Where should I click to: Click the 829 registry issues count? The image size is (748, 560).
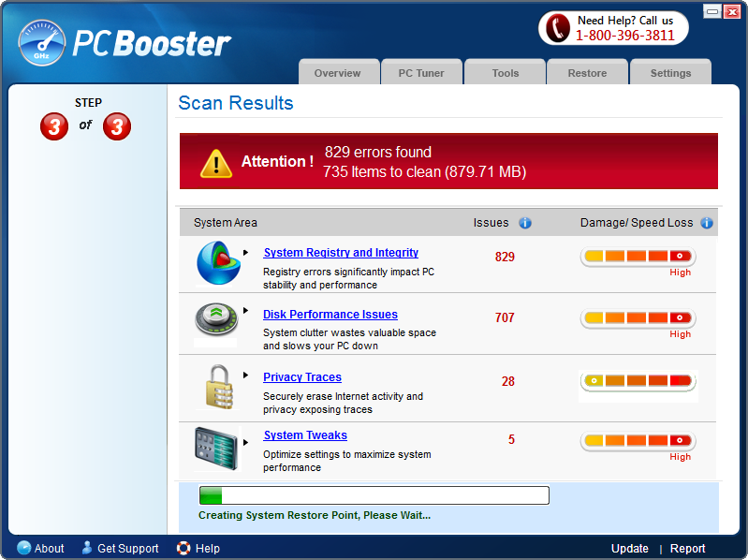505,257
